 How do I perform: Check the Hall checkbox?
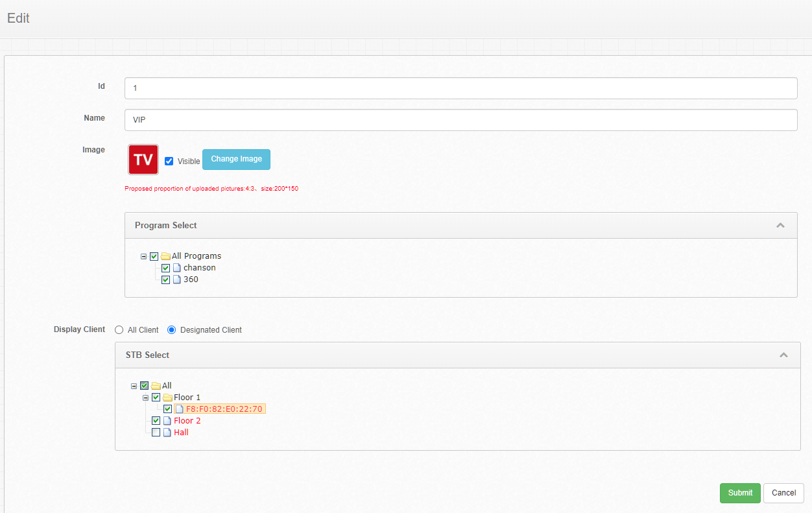[156, 433]
